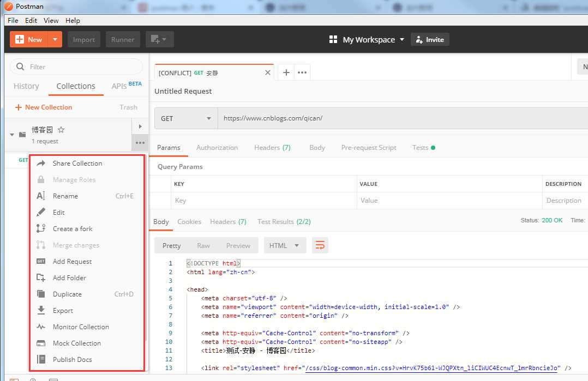The height and width of the screenshot is (381, 588).
Task: Switch to the Authorization tab
Action: 217,148
